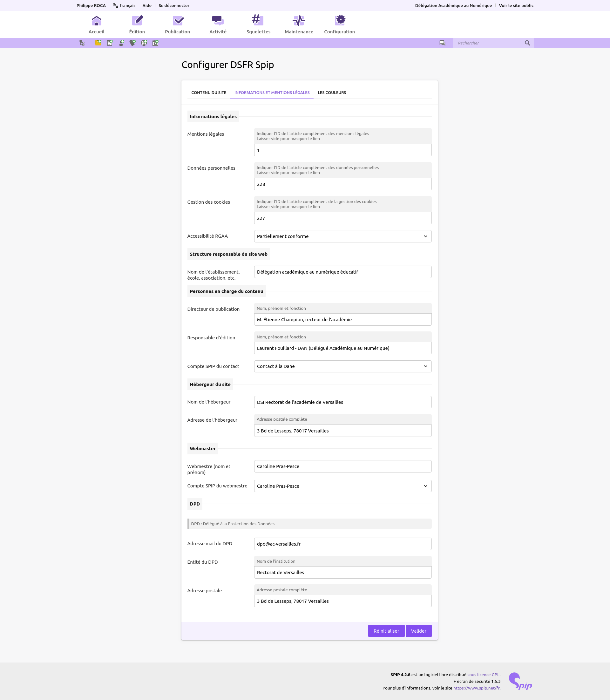Click the add keyword tag icon

tap(132, 43)
